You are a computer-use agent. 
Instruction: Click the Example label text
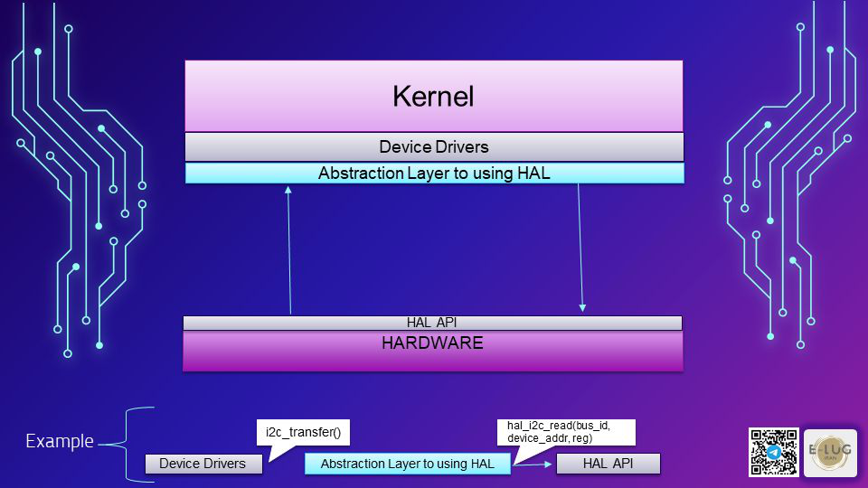[x=59, y=441]
